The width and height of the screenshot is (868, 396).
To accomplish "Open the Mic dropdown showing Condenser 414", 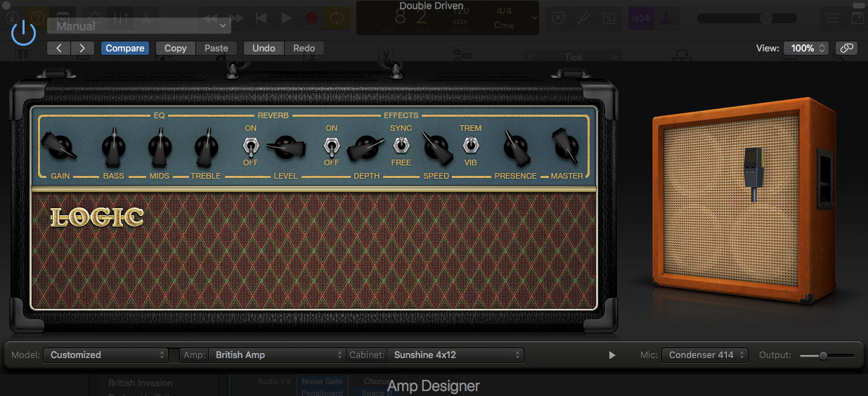I will [705, 355].
